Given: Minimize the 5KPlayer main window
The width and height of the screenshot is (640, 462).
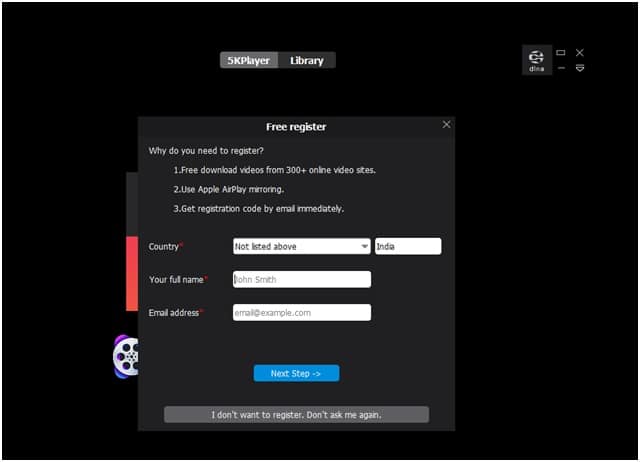Looking at the screenshot, I should tap(561, 68).
